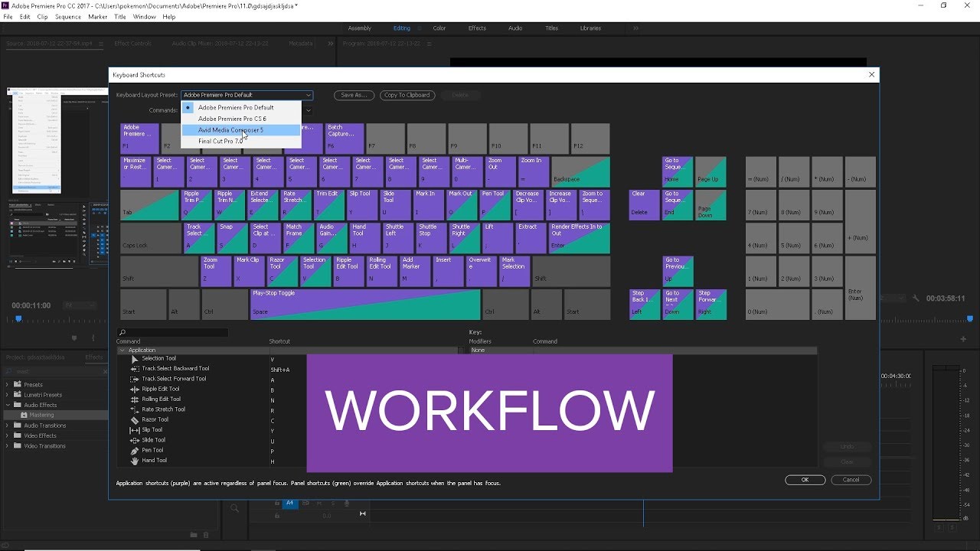Click the Program monitor blue playhead marker

[x=970, y=318]
